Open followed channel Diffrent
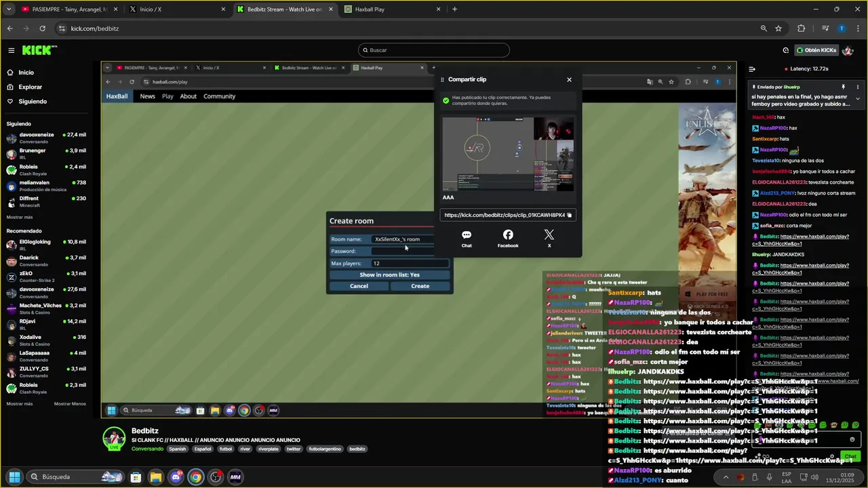The image size is (868, 488). 46,201
